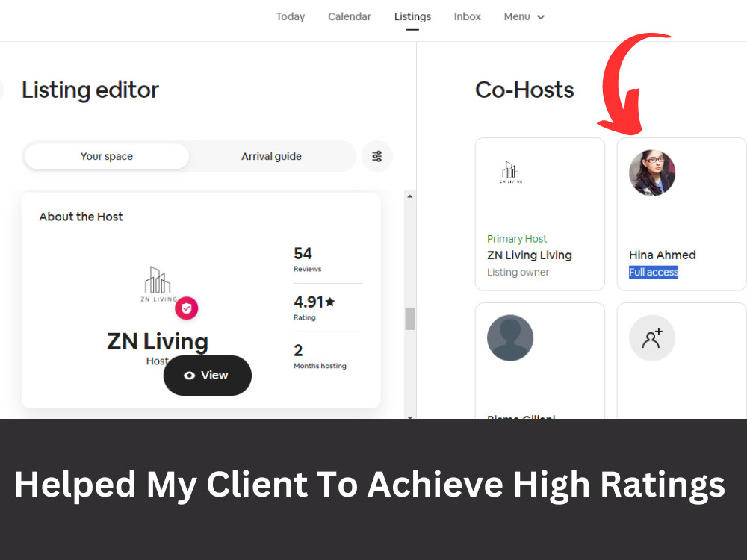
Task: Go to the Calendar tab
Action: [349, 16]
